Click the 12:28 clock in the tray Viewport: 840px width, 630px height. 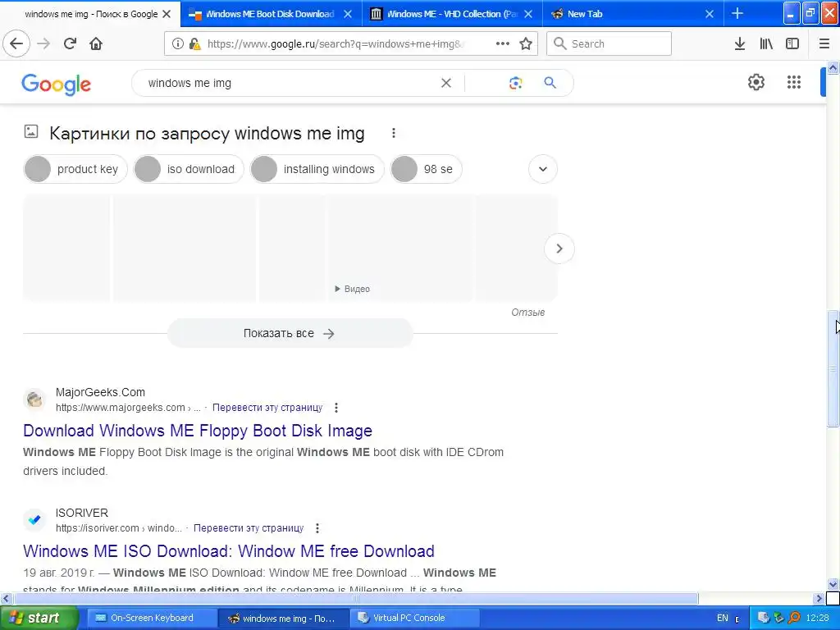(818, 619)
